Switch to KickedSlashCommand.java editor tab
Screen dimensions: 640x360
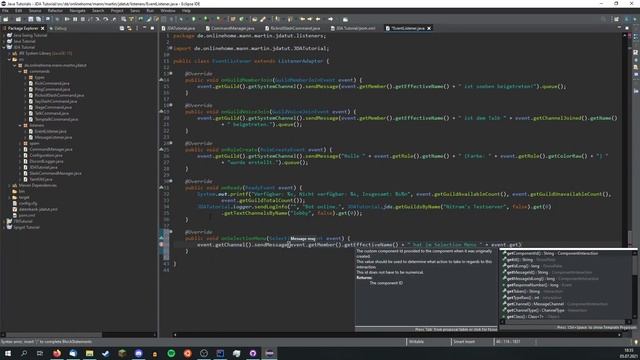pos(292,28)
